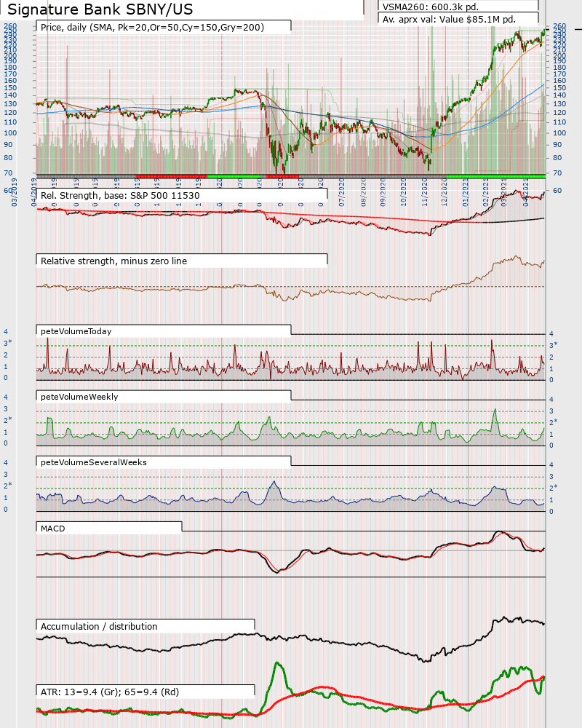Screen dimensions: 582x728
Task: Click the MACD panel title
Action: pyautogui.click(x=53, y=529)
